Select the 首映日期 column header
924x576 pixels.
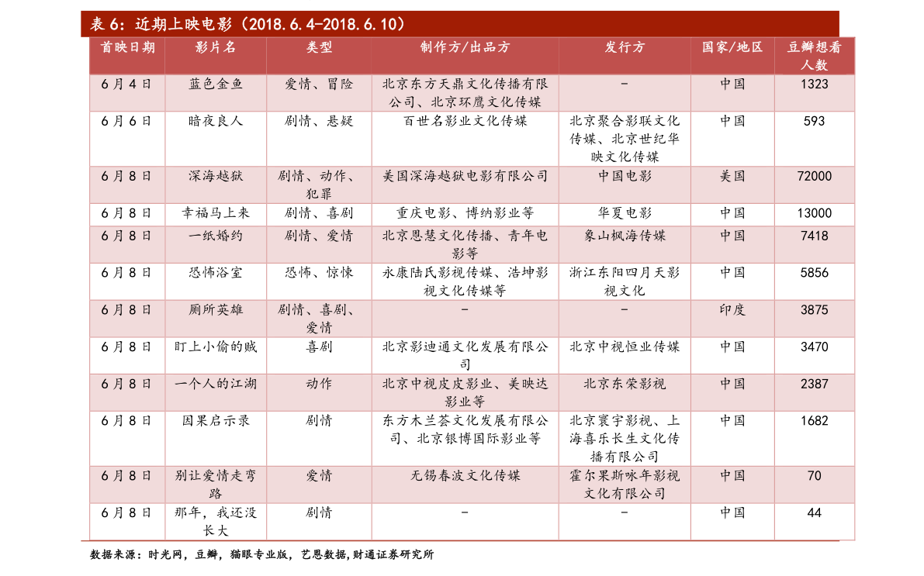127,47
